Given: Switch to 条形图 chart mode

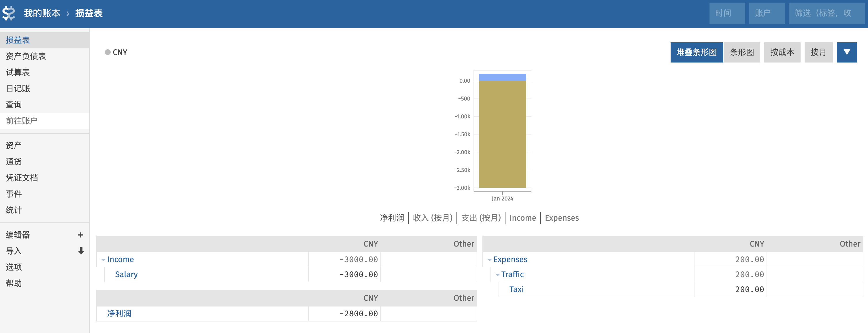Looking at the screenshot, I should click(x=742, y=52).
